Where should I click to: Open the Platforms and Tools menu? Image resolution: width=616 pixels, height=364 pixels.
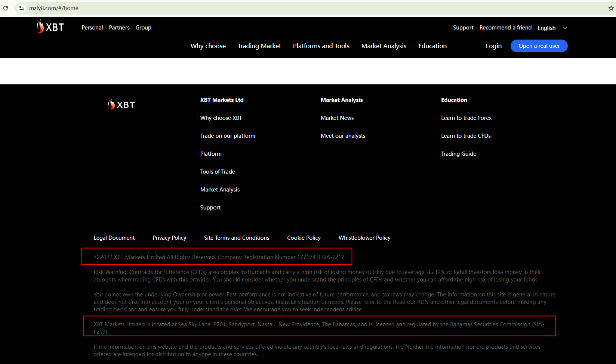tap(321, 46)
